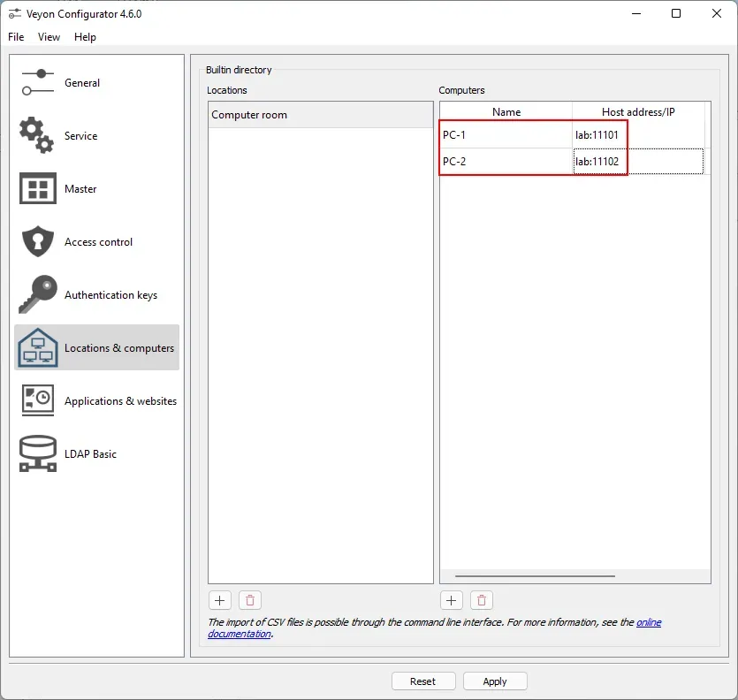
Task: Open the Help menu
Action: point(85,37)
